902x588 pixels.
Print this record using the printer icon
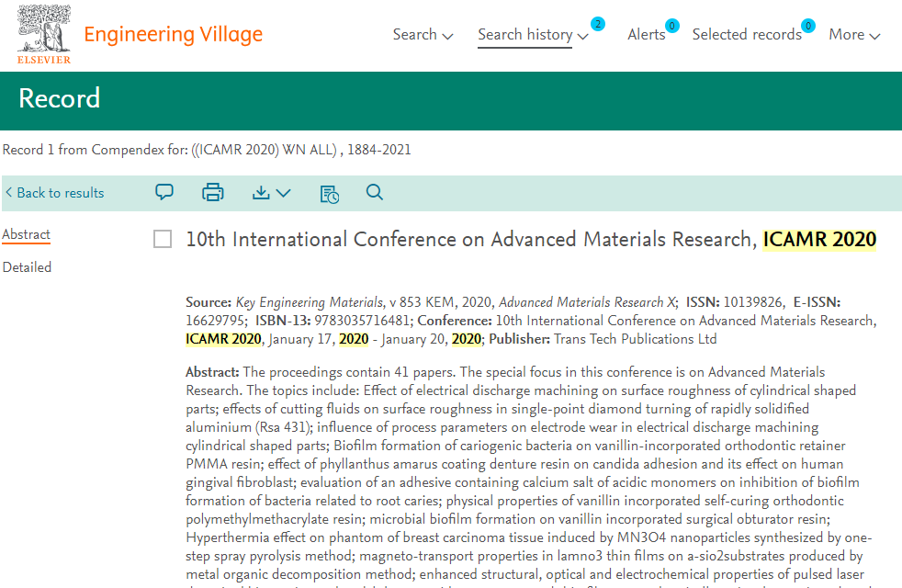click(x=213, y=193)
